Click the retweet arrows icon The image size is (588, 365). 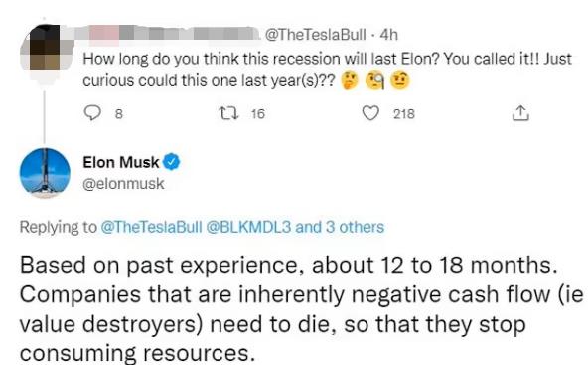point(229,113)
